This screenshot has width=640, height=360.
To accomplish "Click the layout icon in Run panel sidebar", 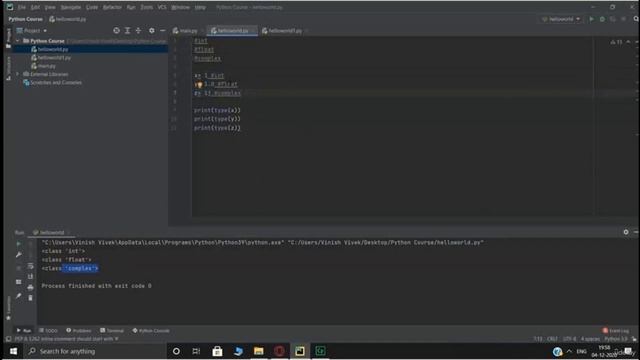I will coord(18,282).
